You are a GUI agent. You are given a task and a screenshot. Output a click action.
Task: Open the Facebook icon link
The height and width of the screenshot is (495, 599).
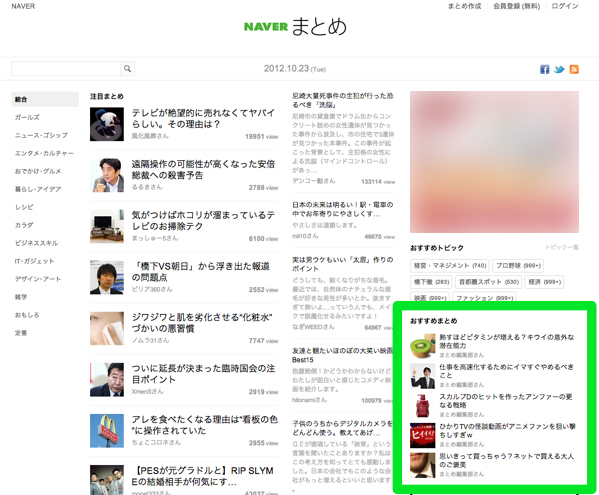(x=544, y=69)
